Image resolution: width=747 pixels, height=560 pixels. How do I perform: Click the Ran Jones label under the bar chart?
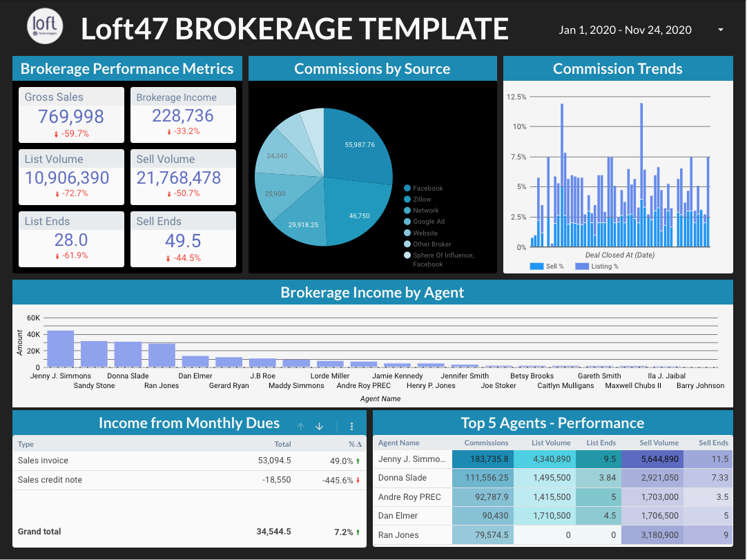pos(162,385)
